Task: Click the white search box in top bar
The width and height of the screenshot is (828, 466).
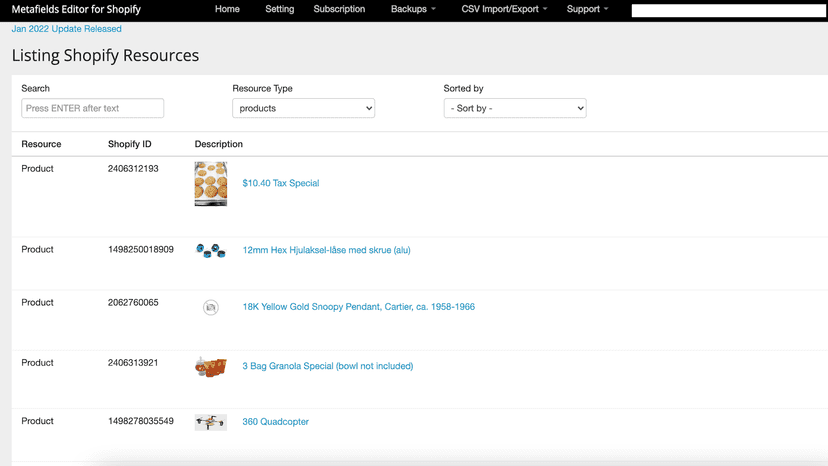Action: point(729,11)
